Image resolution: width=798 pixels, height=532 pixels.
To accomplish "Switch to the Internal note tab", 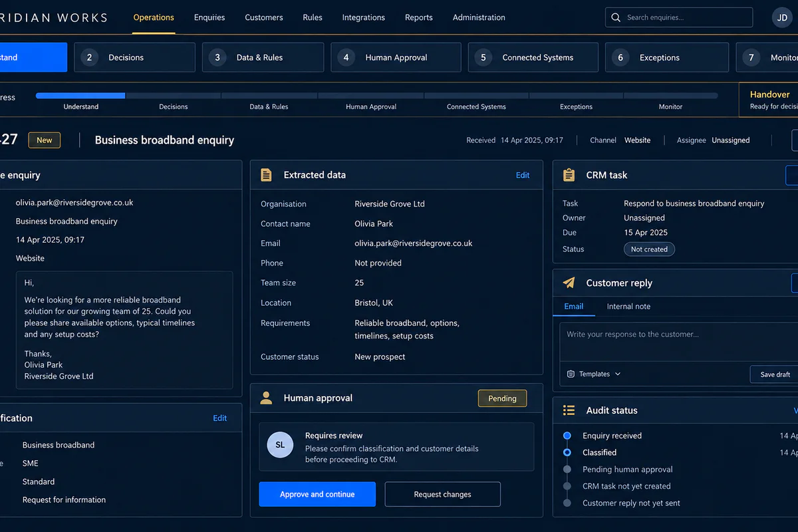I will click(628, 307).
